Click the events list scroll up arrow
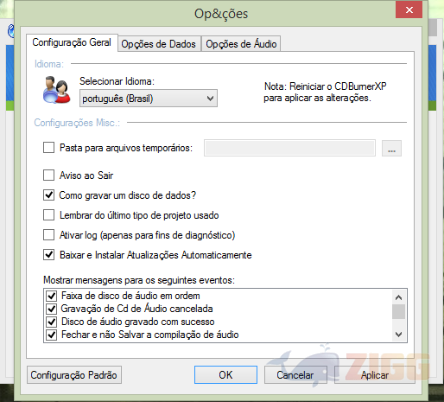The height and width of the screenshot is (402, 444). (x=399, y=297)
